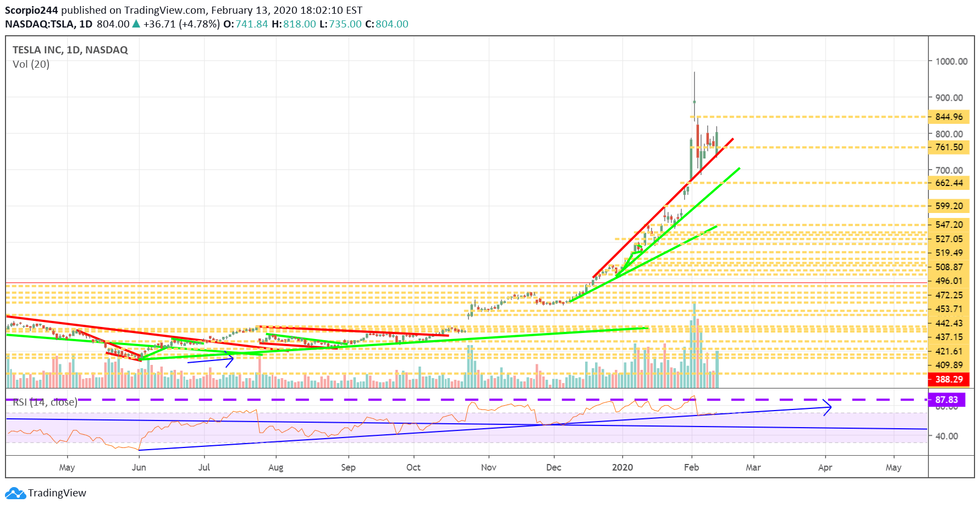Click the 761.50 price level label

(x=949, y=147)
